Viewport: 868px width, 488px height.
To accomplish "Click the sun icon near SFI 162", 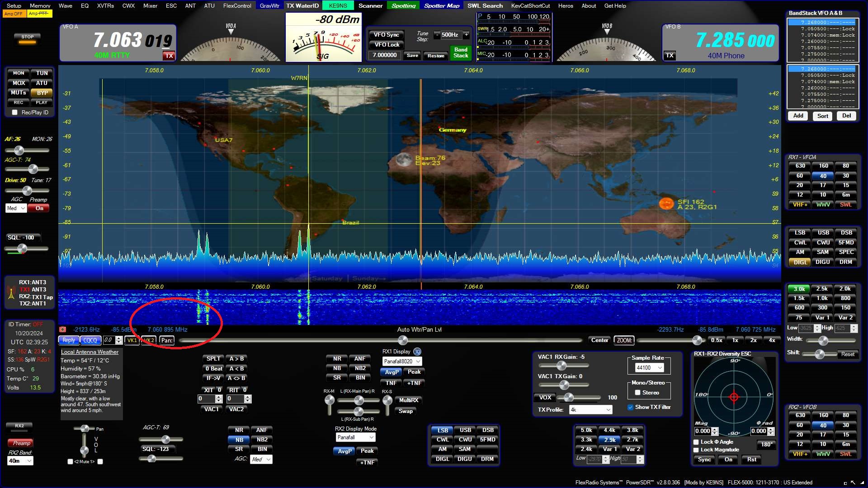I will (666, 203).
